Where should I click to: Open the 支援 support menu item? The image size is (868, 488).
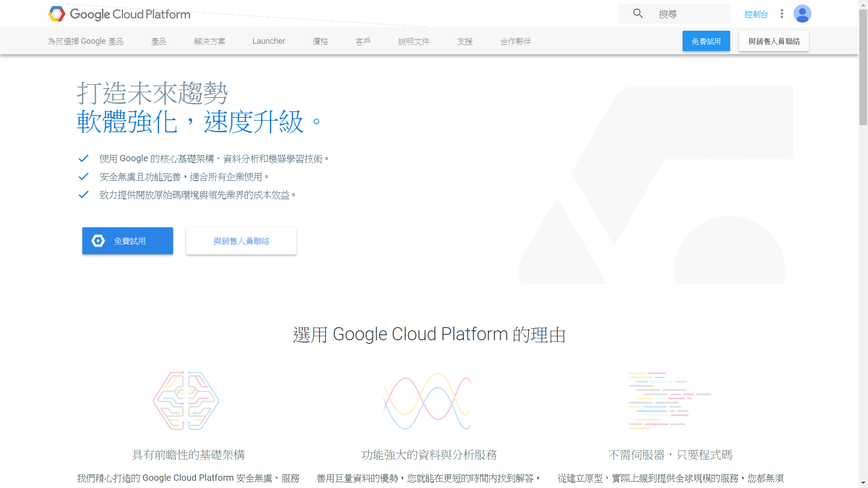465,41
